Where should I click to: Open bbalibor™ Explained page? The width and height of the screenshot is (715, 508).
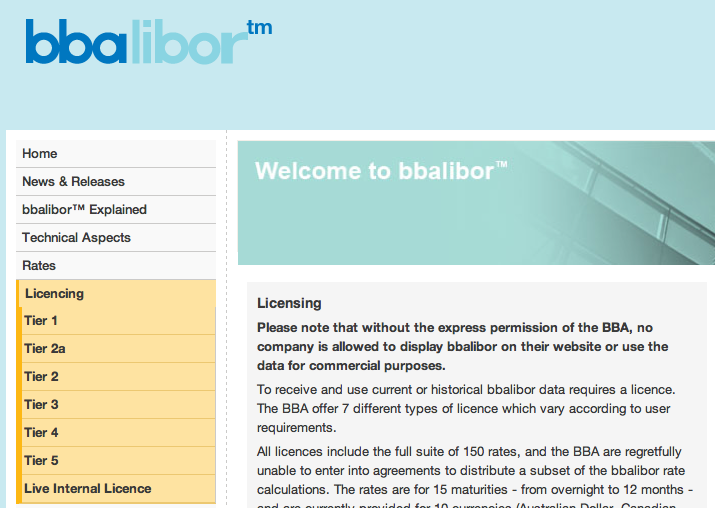(116, 210)
